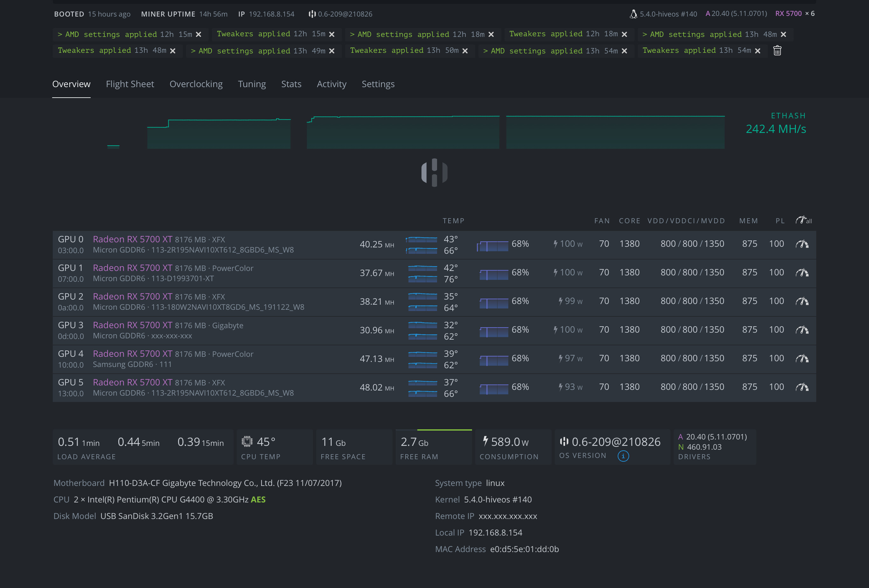
Task: Click the Hive OS logo in center
Action: pyautogui.click(x=434, y=173)
